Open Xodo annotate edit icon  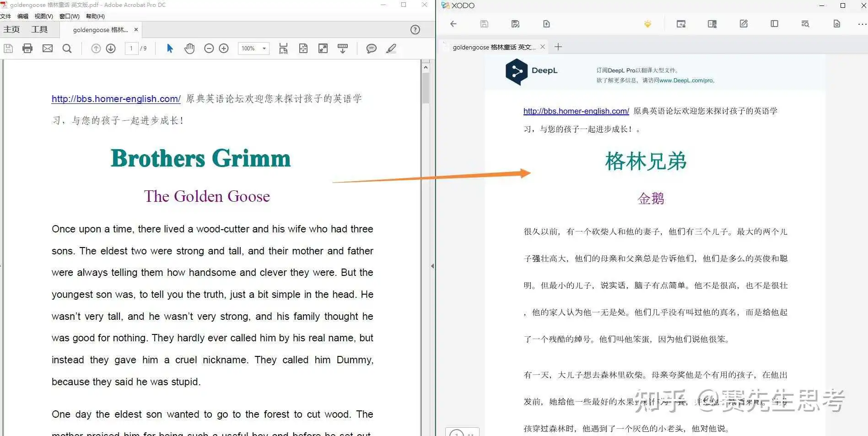point(744,24)
